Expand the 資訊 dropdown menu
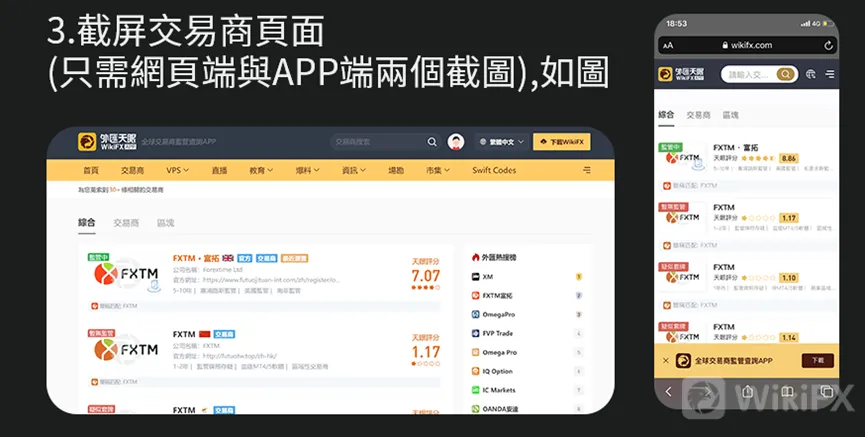This screenshot has height=437, width=865. tap(354, 170)
